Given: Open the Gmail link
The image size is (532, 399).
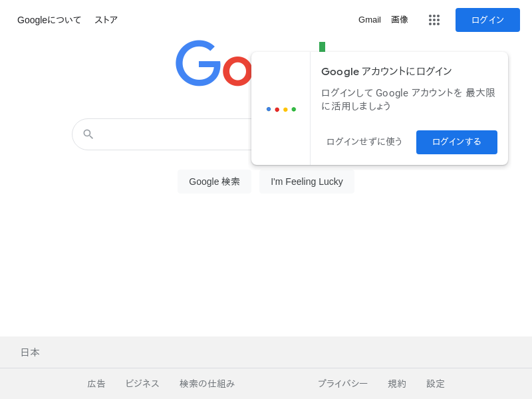Looking at the screenshot, I should click(370, 20).
